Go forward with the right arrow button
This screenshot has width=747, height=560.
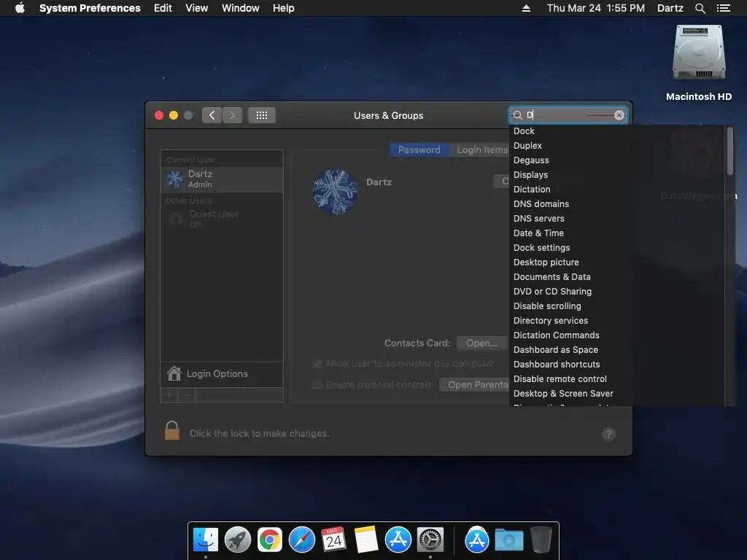click(x=232, y=115)
